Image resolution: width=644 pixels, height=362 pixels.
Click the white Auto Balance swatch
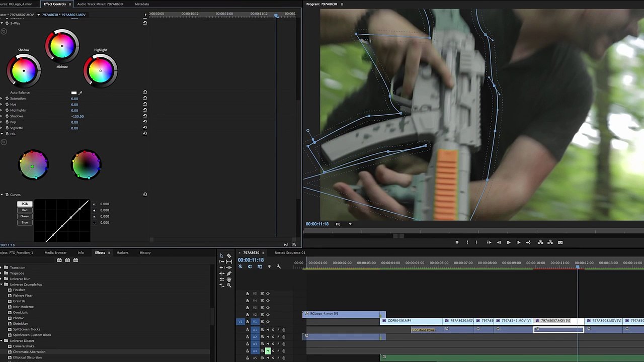74,93
